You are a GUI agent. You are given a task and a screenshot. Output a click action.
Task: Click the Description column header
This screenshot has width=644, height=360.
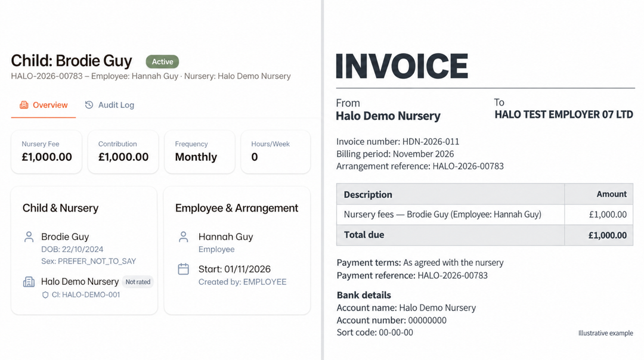click(368, 194)
